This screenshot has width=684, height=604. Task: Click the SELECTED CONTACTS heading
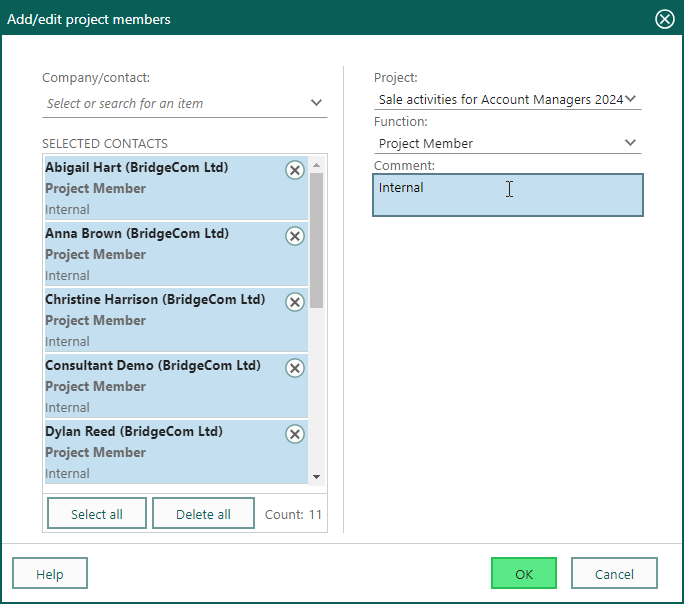[x=105, y=143]
